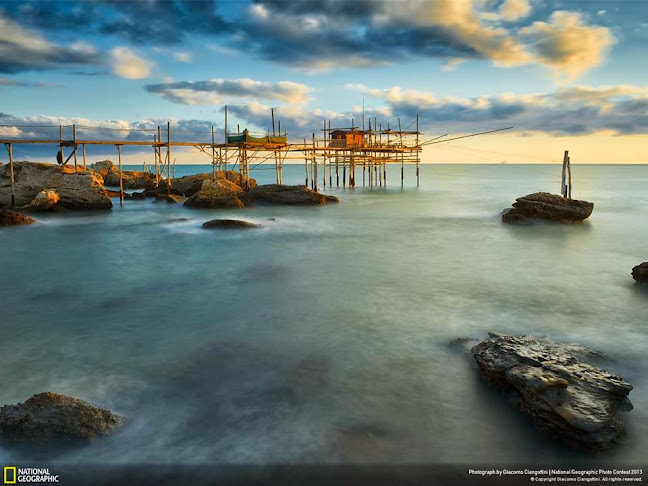The width and height of the screenshot is (648, 486).
Task: Click the bright horizon glow on the right
Action: point(560,150)
